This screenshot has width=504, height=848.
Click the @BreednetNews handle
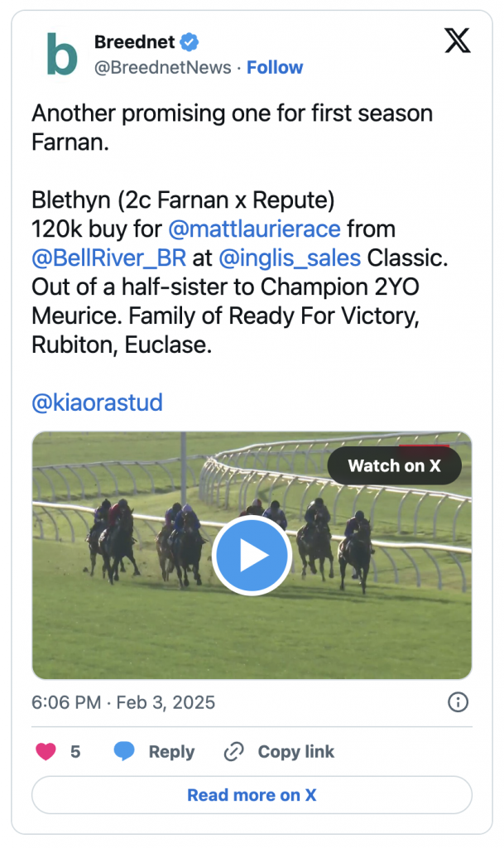click(x=162, y=68)
